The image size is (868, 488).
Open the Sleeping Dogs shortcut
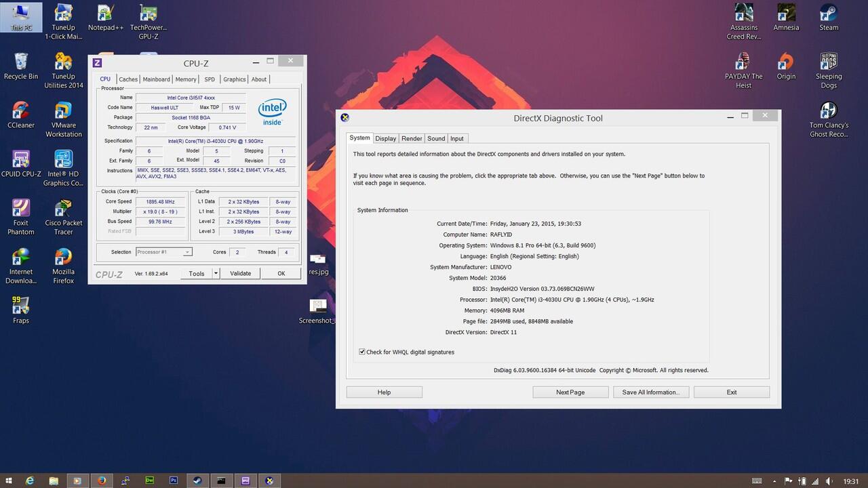click(x=829, y=70)
